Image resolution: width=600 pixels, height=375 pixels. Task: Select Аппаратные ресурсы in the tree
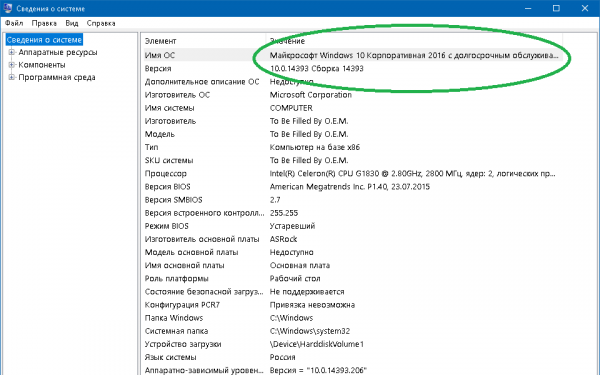(58, 52)
